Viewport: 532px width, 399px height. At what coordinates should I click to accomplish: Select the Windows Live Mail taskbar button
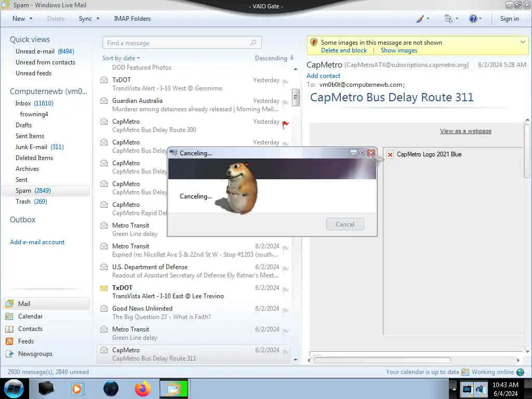[x=174, y=389]
